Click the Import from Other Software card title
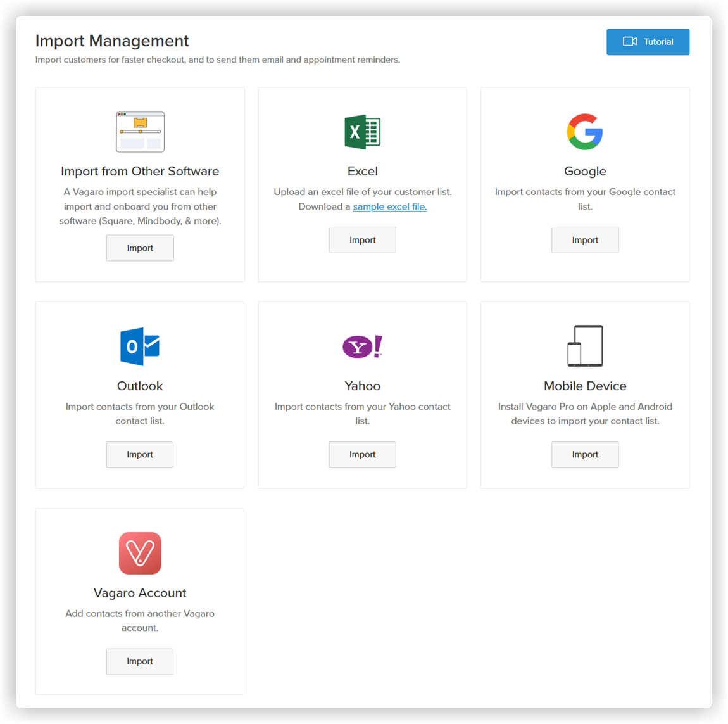Screen dimensions: 728x724 coord(140,171)
